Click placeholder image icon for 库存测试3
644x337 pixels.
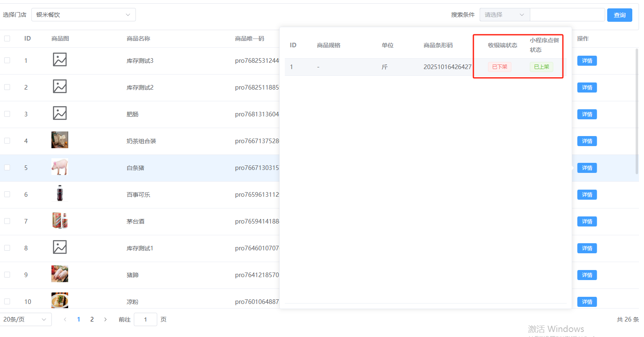point(60,60)
